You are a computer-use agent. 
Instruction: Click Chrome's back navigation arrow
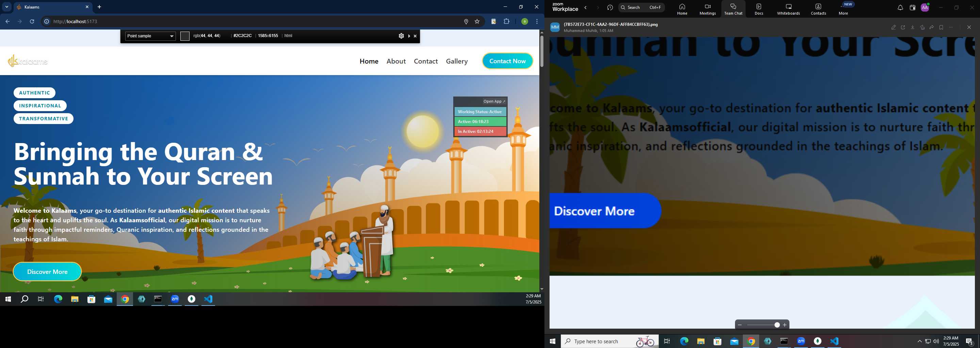coord(7,22)
